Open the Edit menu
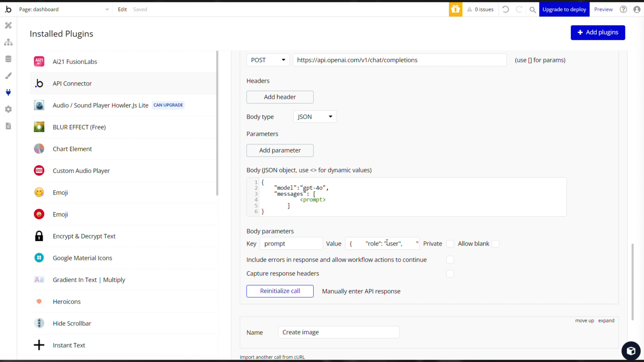The height and width of the screenshot is (362, 644). [x=122, y=9]
